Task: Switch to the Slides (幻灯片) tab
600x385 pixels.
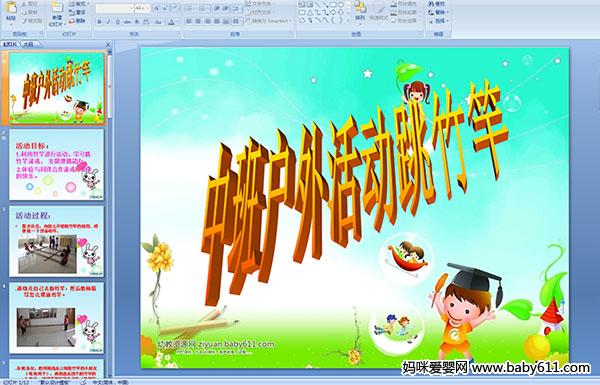Action: (10, 44)
